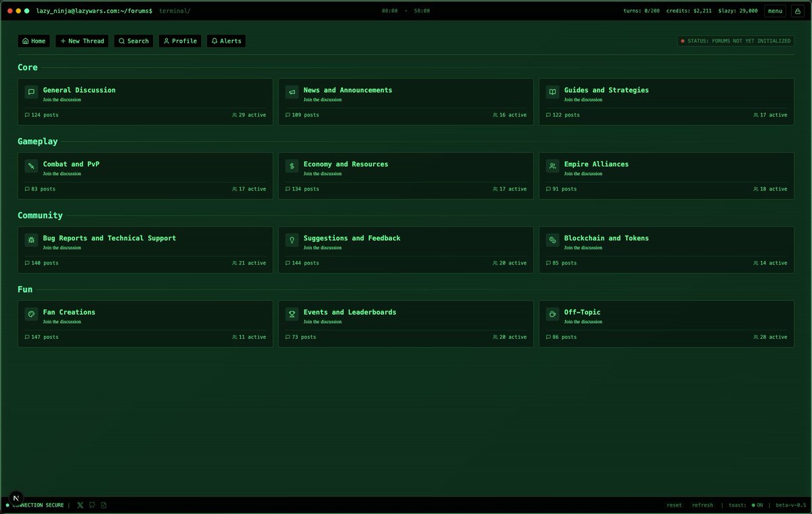
Task: Click the green Connection Secure indicator dot
Action: pos(7,505)
